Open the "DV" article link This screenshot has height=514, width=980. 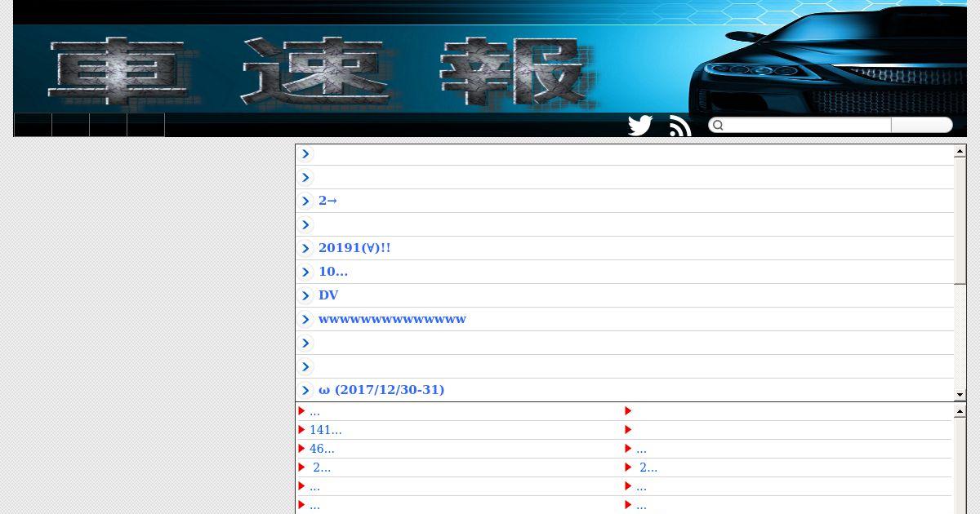(328, 295)
